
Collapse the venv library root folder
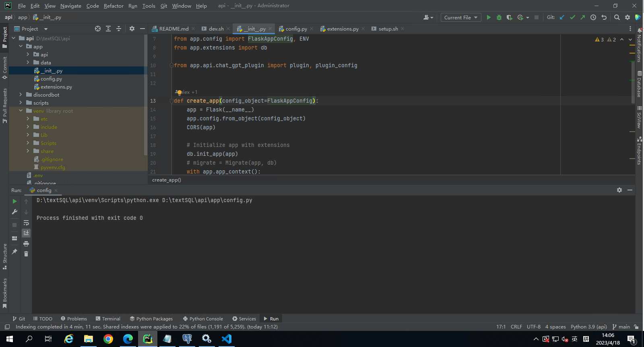pyautogui.click(x=21, y=111)
